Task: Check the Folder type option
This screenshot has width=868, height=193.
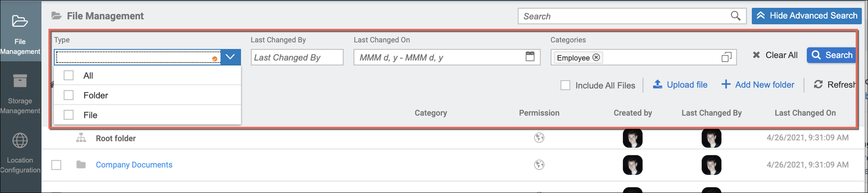Action: (69, 95)
